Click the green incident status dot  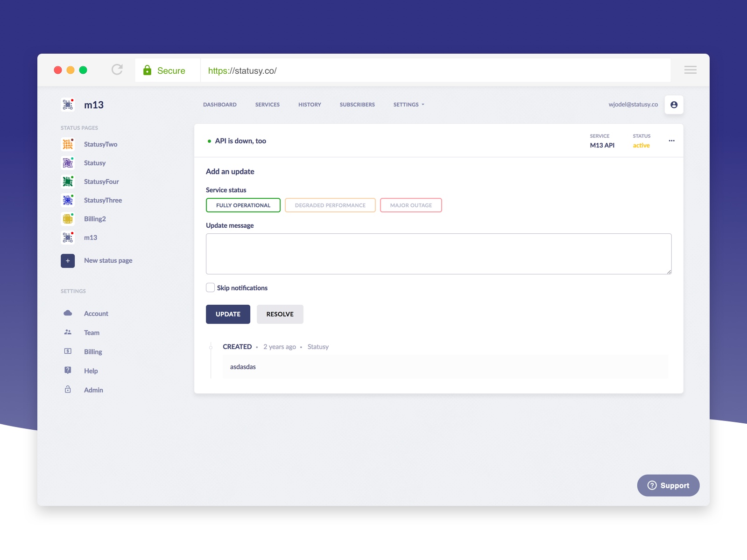click(x=209, y=141)
